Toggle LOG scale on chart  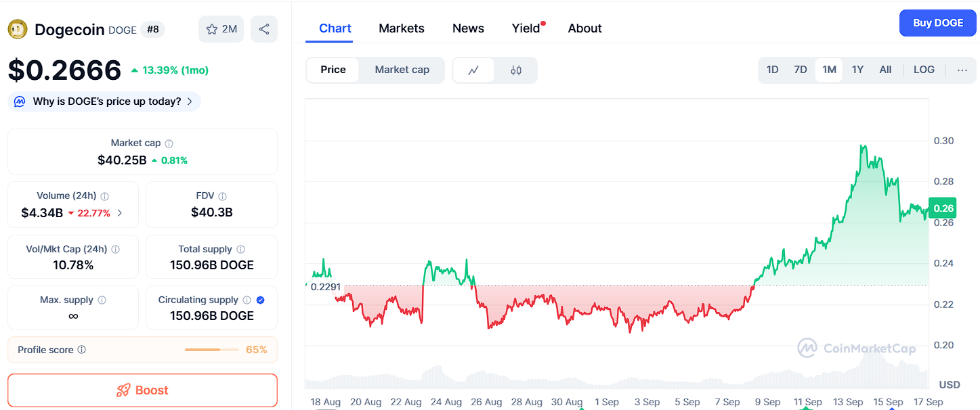924,70
